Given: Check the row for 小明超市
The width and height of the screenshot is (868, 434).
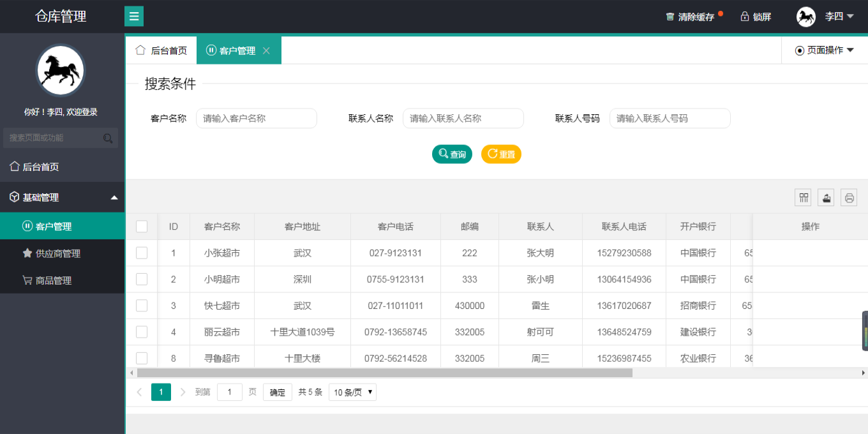Looking at the screenshot, I should 142,279.
